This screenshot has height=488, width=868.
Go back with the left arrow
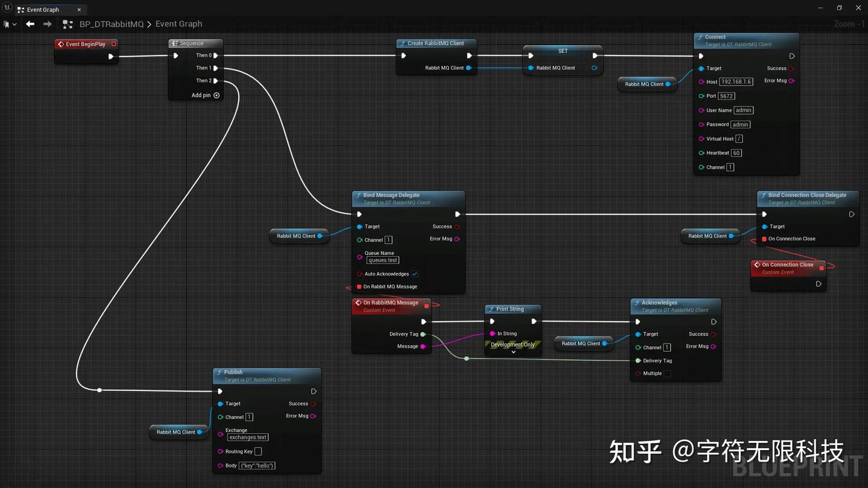30,24
